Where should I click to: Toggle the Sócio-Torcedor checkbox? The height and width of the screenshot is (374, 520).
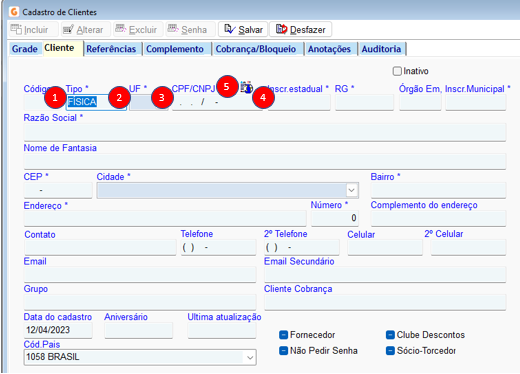pos(390,351)
